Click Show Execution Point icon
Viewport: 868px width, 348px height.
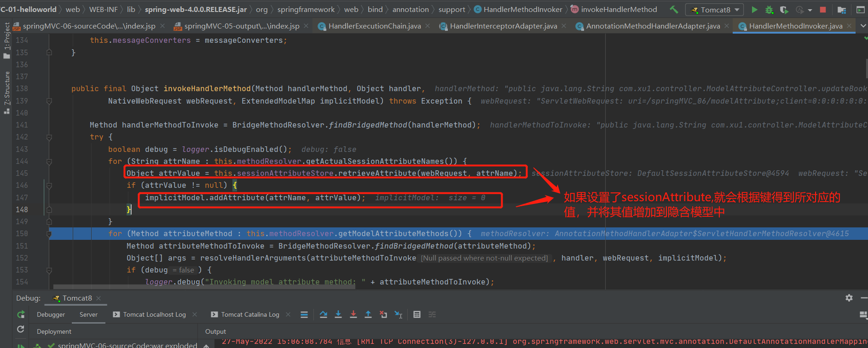(x=304, y=314)
